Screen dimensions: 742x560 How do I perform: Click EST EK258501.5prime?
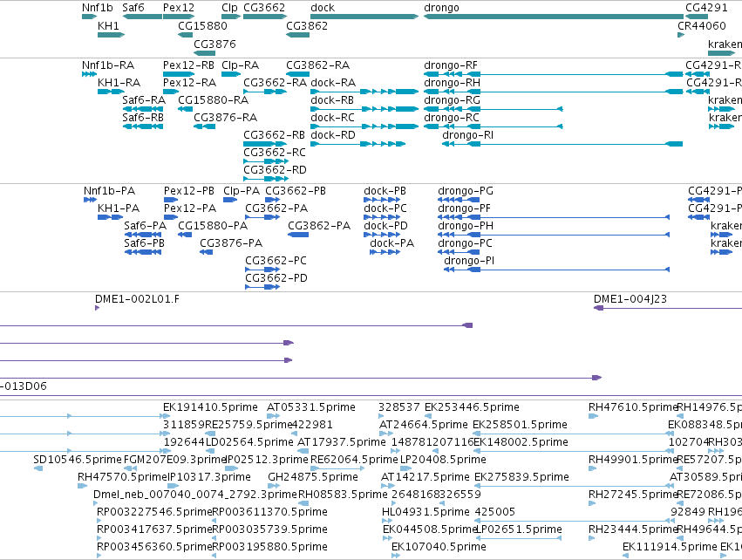[520, 425]
